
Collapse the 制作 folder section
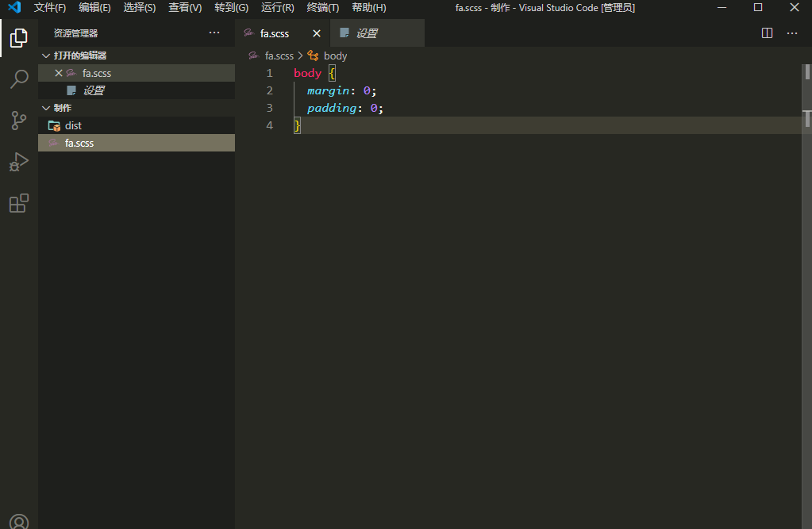[46, 108]
